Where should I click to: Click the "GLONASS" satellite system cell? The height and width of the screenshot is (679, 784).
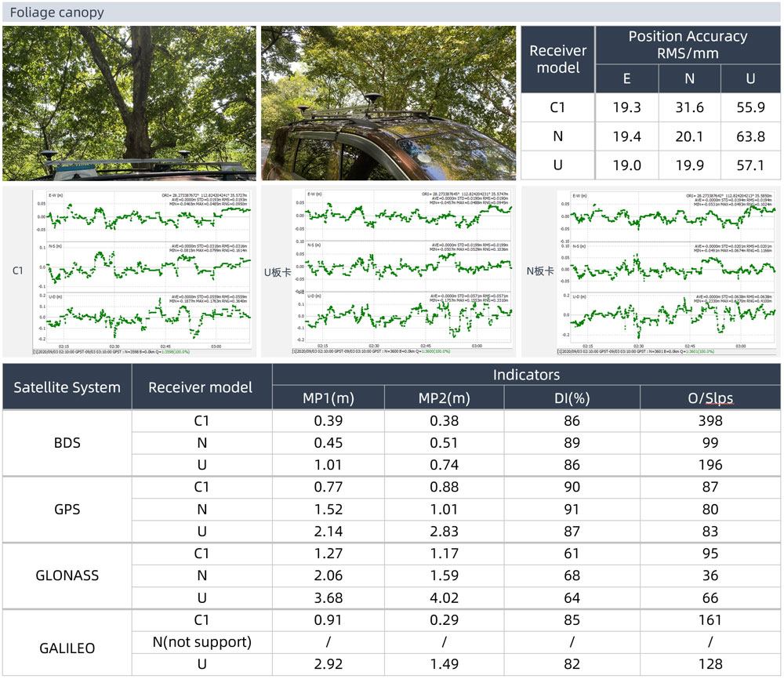coord(67,576)
